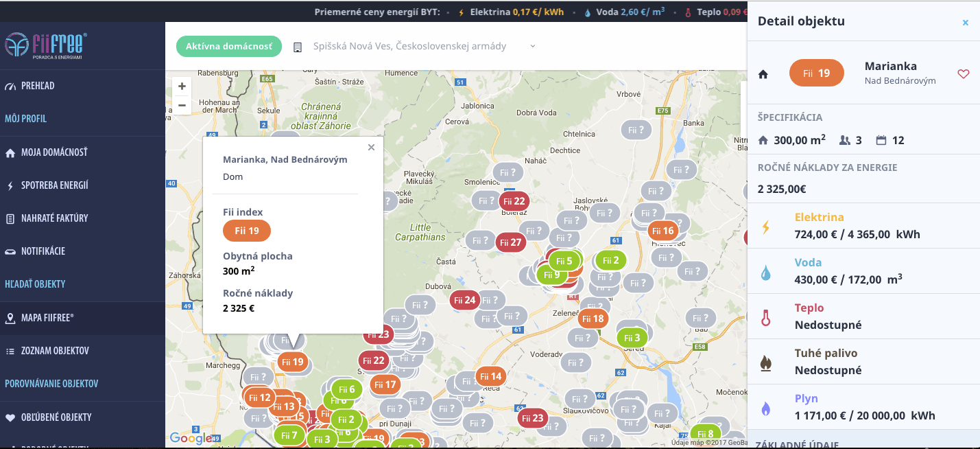Click the FiiFree logo
The image size is (980, 449).
(45, 45)
